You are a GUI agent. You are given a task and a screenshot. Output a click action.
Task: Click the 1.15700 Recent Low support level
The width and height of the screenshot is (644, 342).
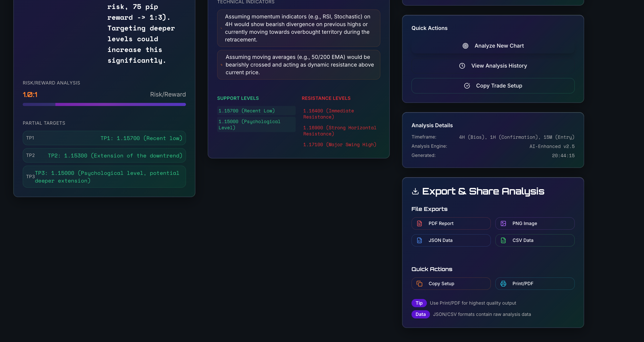point(256,111)
